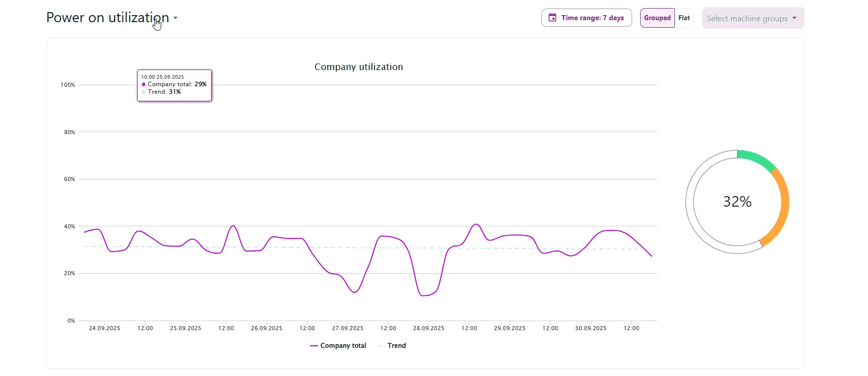
Task: Click the 32% value in the donut center
Action: [737, 202]
